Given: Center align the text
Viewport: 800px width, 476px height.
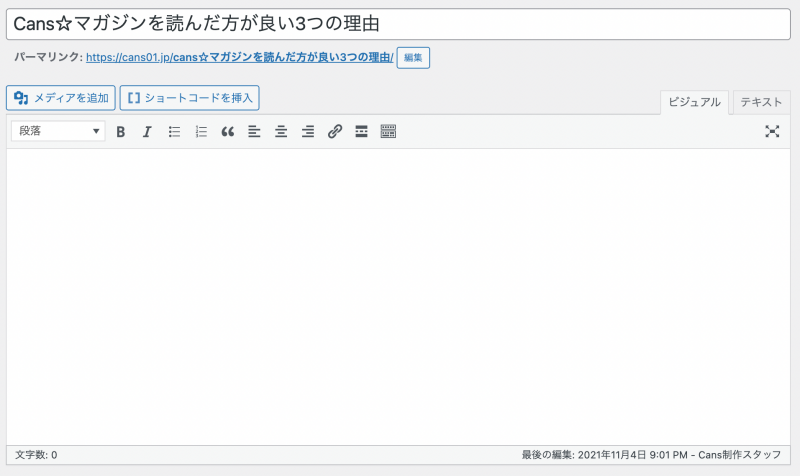Looking at the screenshot, I should coord(281,131).
